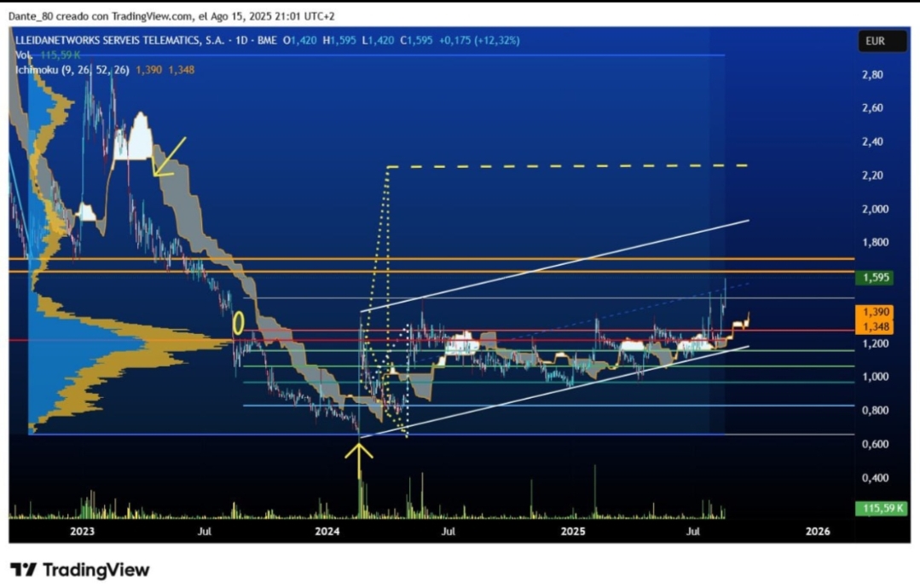The image size is (920, 588).
Task: Click the 2023 label on time axis
Action: [x=82, y=531]
